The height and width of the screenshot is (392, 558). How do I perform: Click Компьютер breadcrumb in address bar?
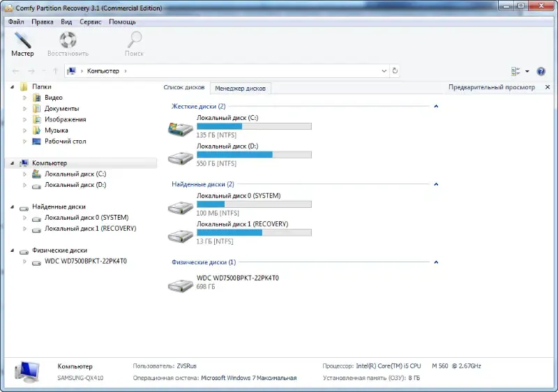[103, 70]
